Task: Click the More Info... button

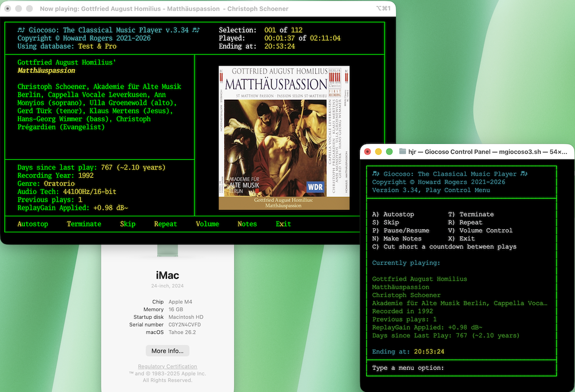Action: coord(167,350)
